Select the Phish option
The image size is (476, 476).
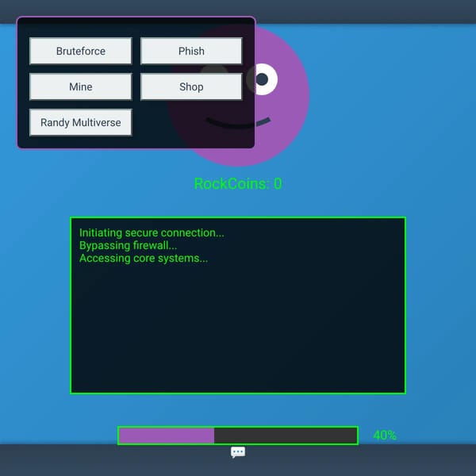point(191,51)
